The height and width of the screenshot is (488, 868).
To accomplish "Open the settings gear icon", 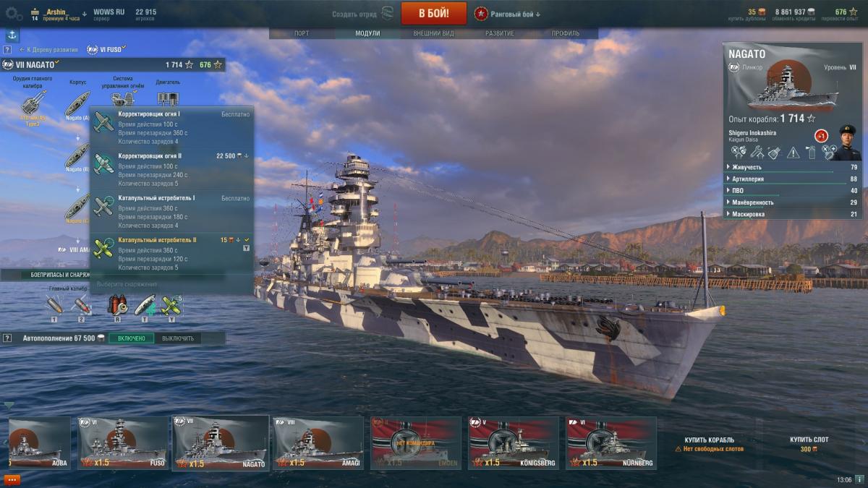I will tap(14, 13).
